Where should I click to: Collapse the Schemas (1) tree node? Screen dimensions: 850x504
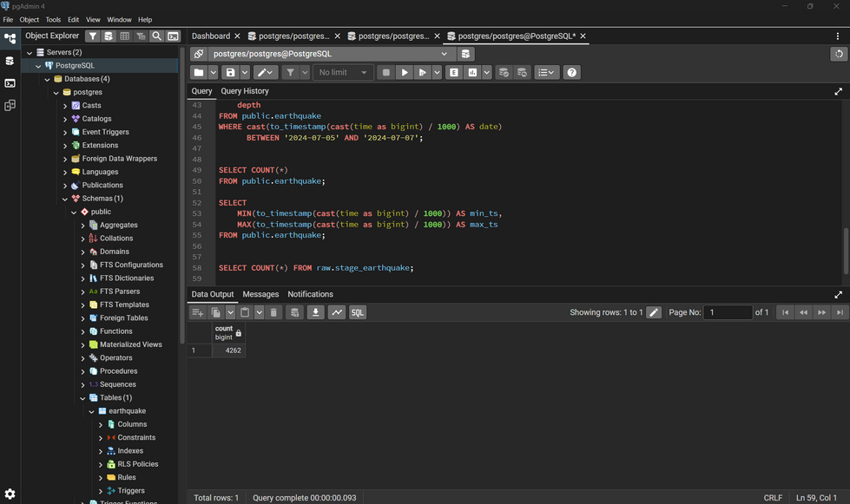tap(65, 199)
